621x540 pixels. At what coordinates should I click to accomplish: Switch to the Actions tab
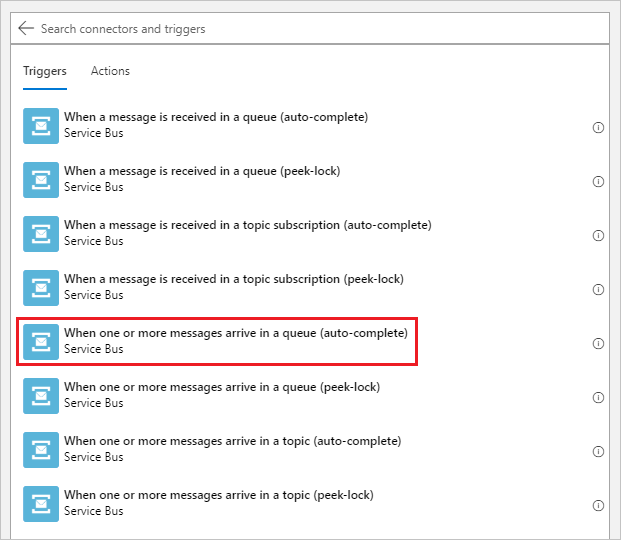(x=110, y=71)
